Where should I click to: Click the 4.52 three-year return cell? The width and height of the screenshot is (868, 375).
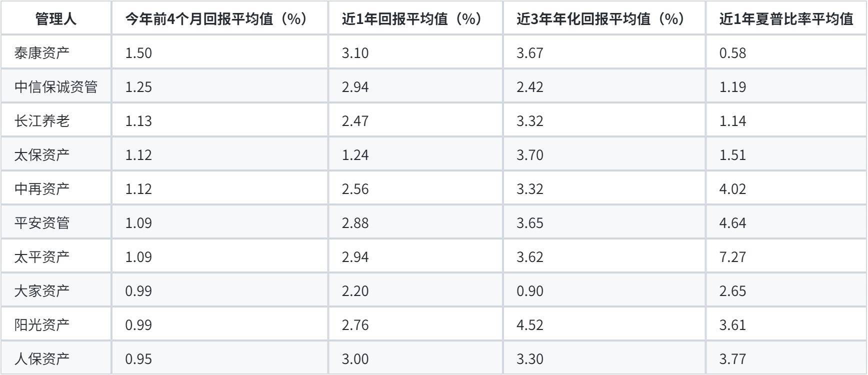tap(604, 324)
